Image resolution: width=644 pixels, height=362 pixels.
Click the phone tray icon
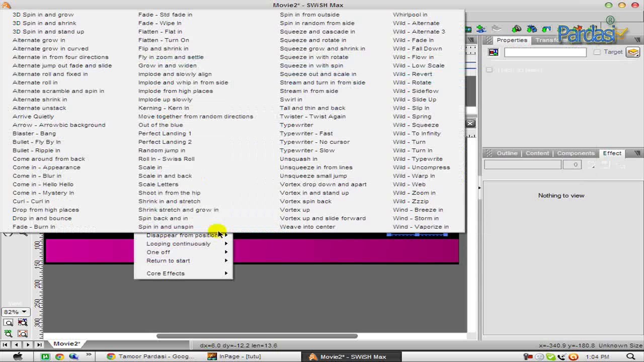pos(562,356)
